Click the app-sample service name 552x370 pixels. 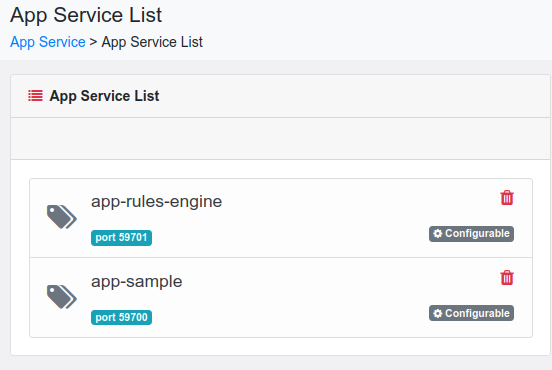pyautogui.click(x=137, y=282)
